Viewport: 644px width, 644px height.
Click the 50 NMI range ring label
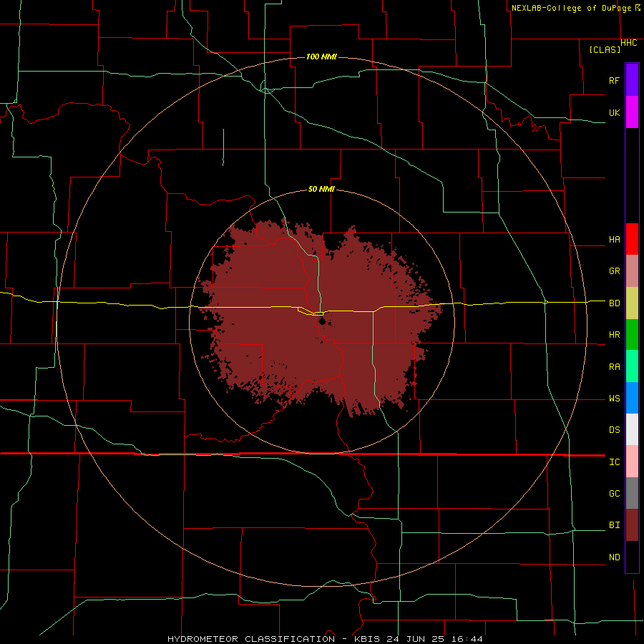click(321, 190)
